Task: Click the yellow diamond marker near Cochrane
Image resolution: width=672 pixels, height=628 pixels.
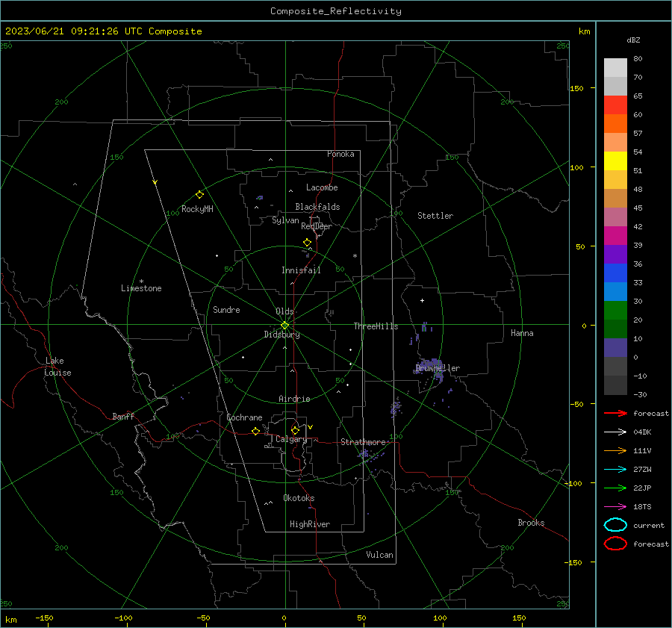Action: pyautogui.click(x=255, y=431)
